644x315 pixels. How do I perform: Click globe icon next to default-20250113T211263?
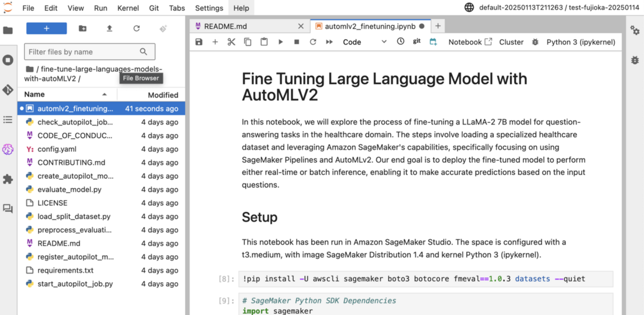click(469, 7)
